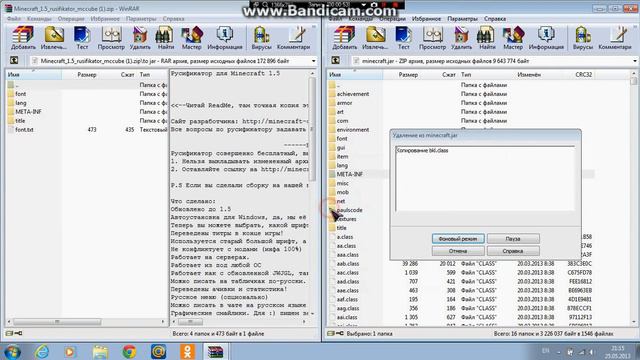Click Delete icon in left WinRAR window

click(140, 38)
